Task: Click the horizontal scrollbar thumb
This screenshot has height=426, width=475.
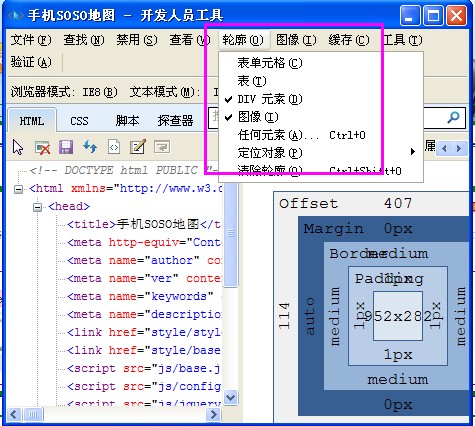Action: 33,415
